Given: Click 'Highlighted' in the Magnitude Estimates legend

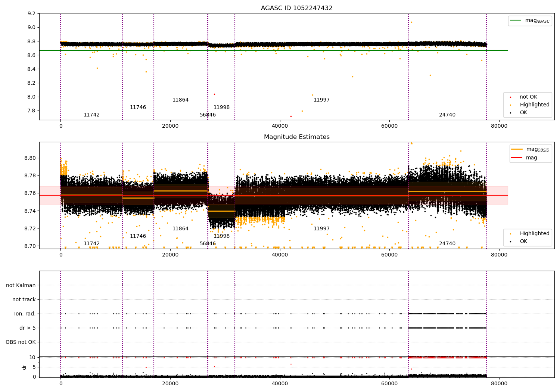Looking at the screenshot, I should [530, 233].
